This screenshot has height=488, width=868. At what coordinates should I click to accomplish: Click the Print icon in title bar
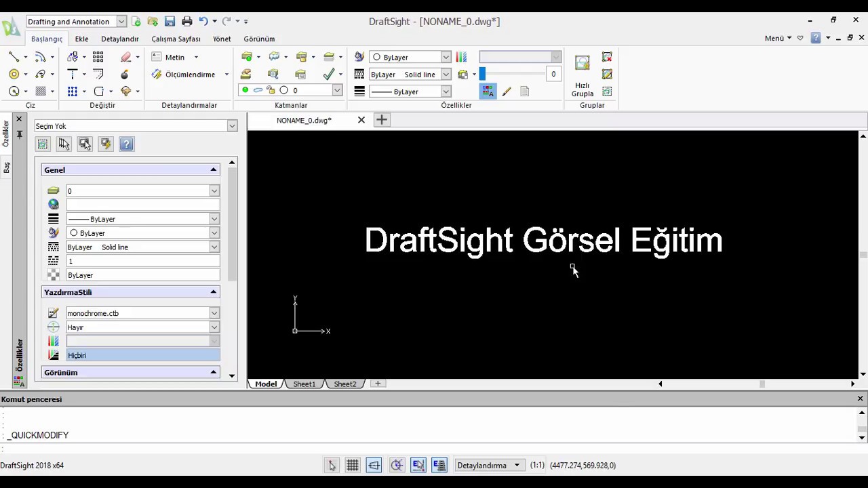pyautogui.click(x=187, y=21)
